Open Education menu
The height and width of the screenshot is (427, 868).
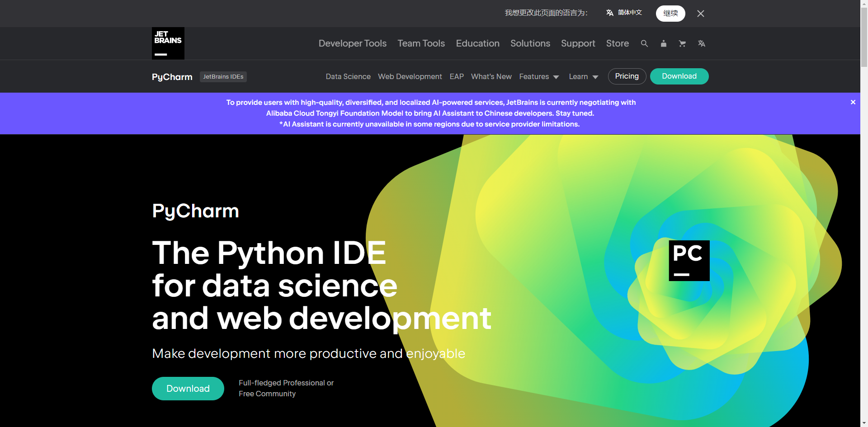click(x=478, y=43)
